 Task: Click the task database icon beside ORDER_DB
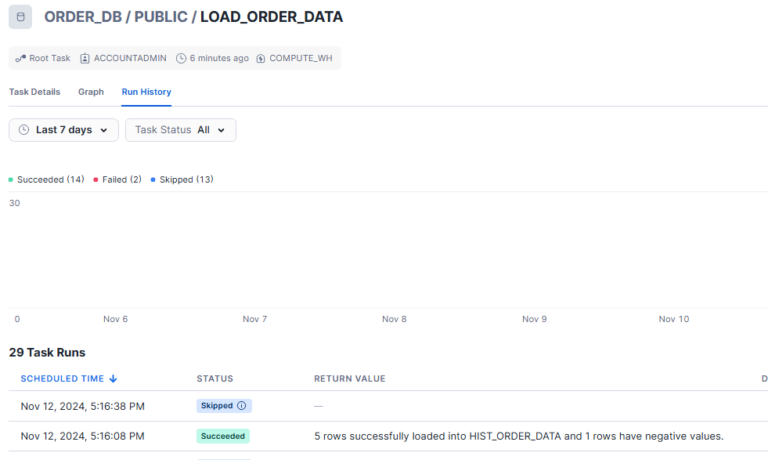[20, 17]
